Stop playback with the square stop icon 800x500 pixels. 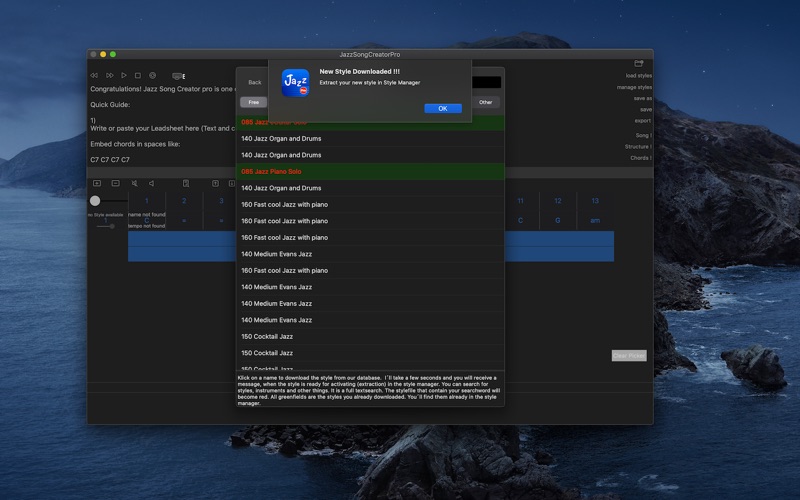pos(138,76)
